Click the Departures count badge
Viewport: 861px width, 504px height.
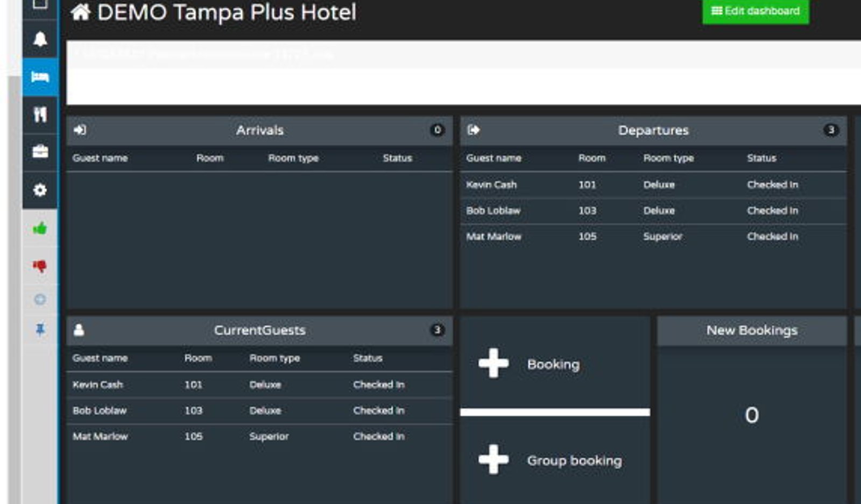831,130
